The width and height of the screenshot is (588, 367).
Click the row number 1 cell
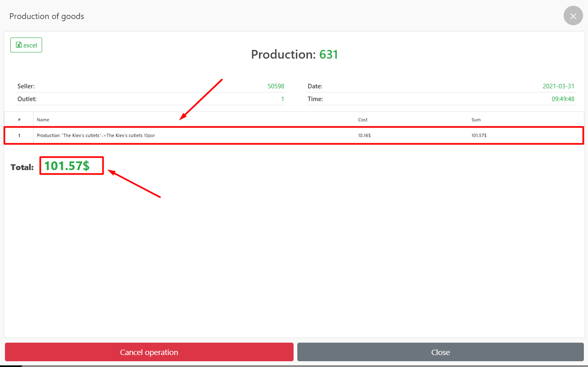point(19,135)
